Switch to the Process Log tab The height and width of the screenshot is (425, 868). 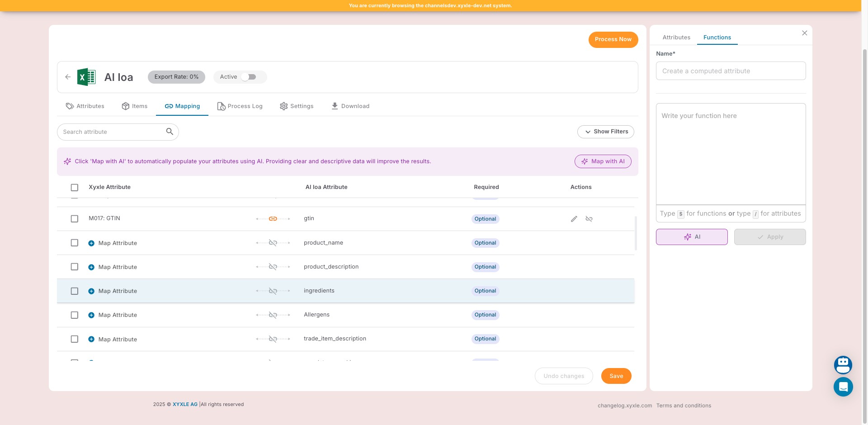coord(240,106)
